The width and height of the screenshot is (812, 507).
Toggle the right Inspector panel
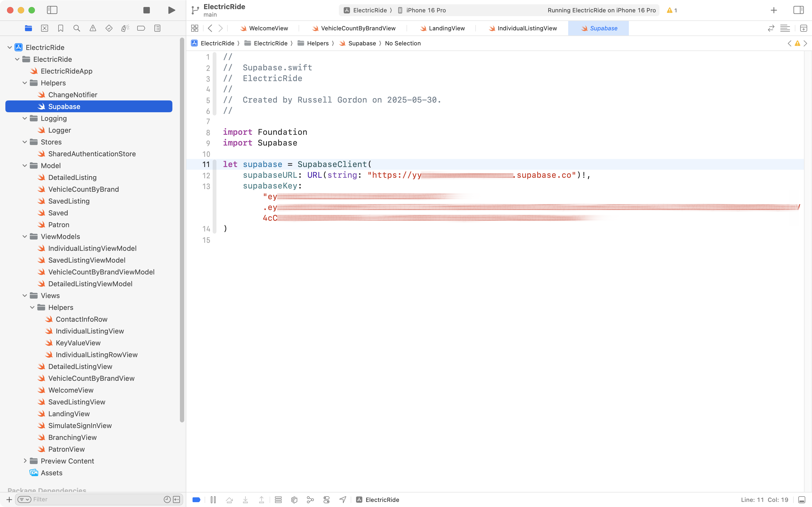click(x=798, y=10)
